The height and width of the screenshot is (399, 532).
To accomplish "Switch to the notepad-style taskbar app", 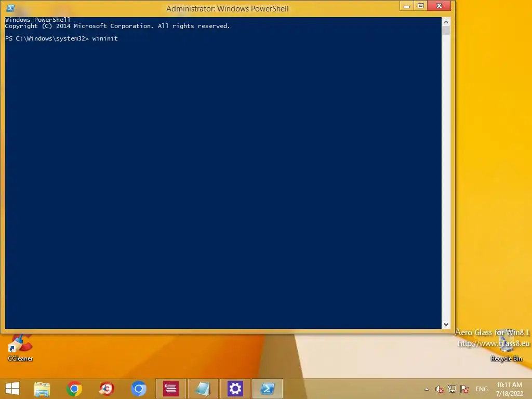I will (203, 389).
